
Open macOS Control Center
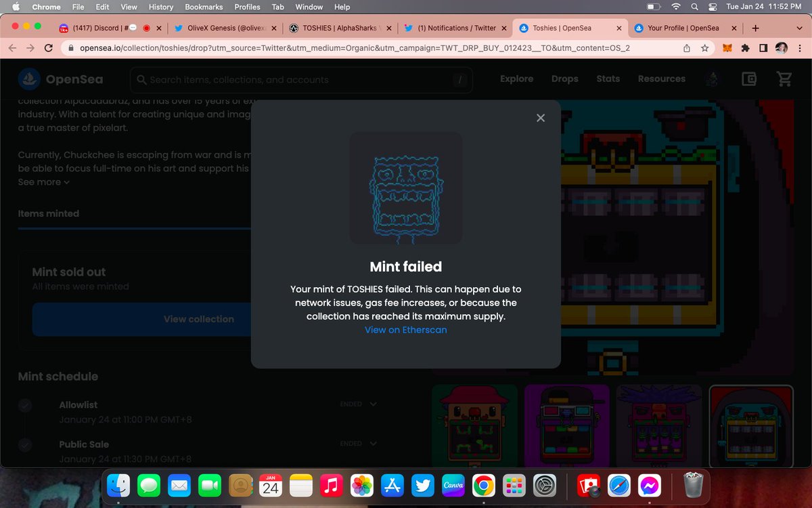point(711,7)
